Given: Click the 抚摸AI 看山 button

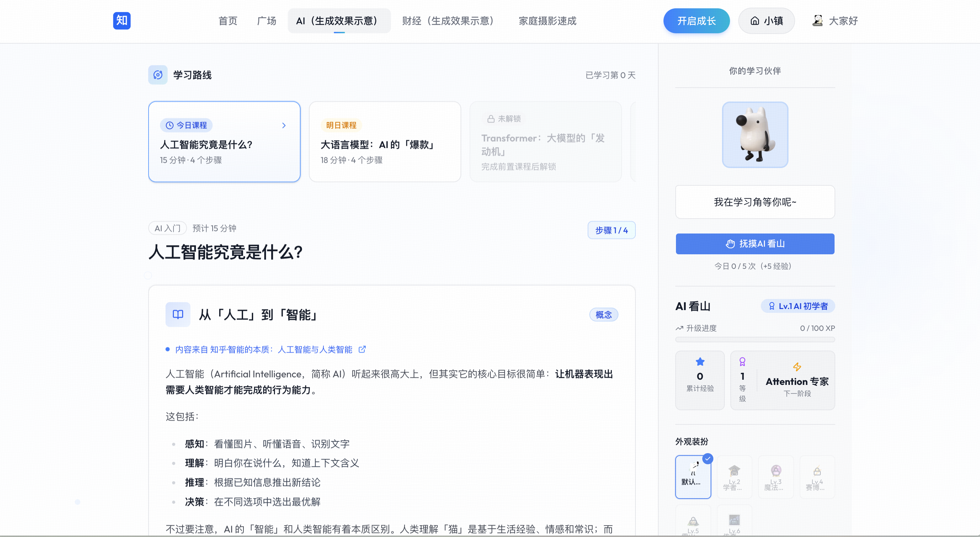Looking at the screenshot, I should click(755, 244).
